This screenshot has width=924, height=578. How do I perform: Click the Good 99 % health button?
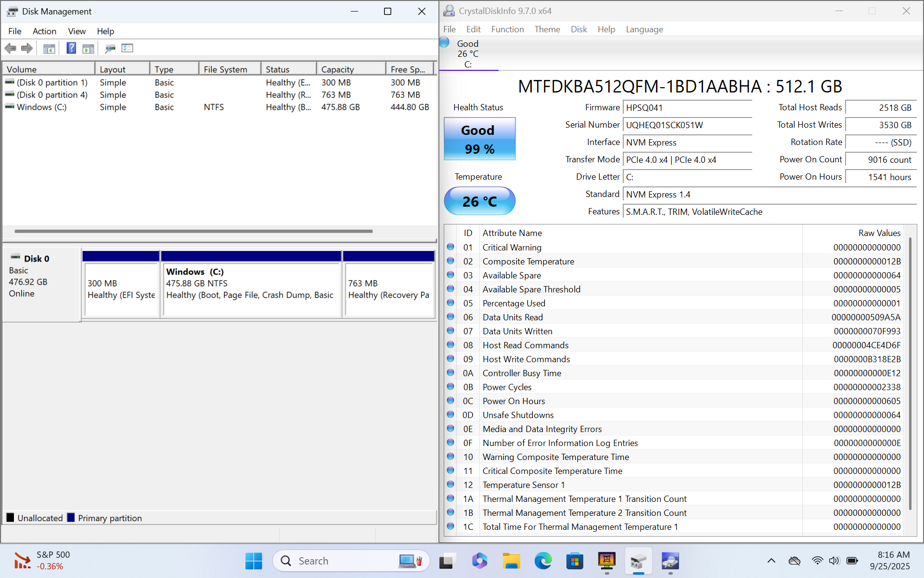pyautogui.click(x=479, y=139)
